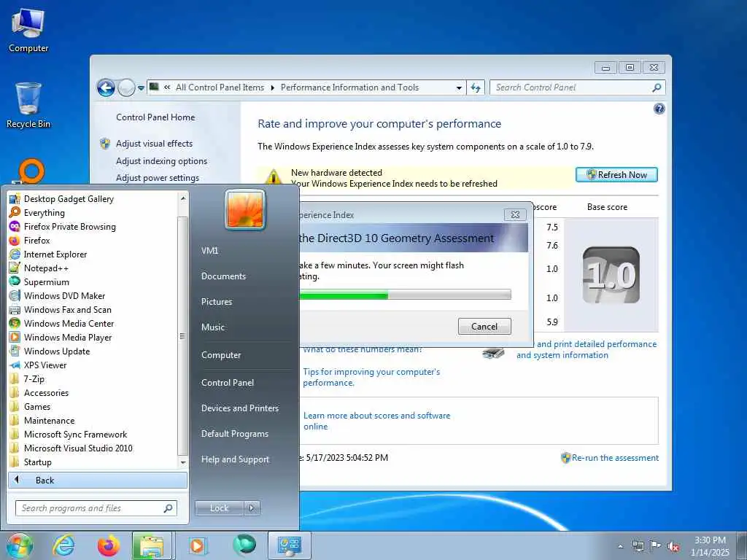The width and height of the screenshot is (747, 560).
Task: Click the Control Panel back arrow button
Action: (x=106, y=87)
